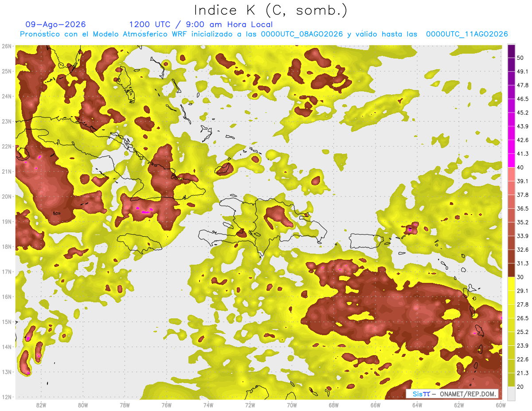The width and height of the screenshot is (532, 411).
Task: Click the longitude label "78W"
Action: pyautogui.click(x=125, y=405)
